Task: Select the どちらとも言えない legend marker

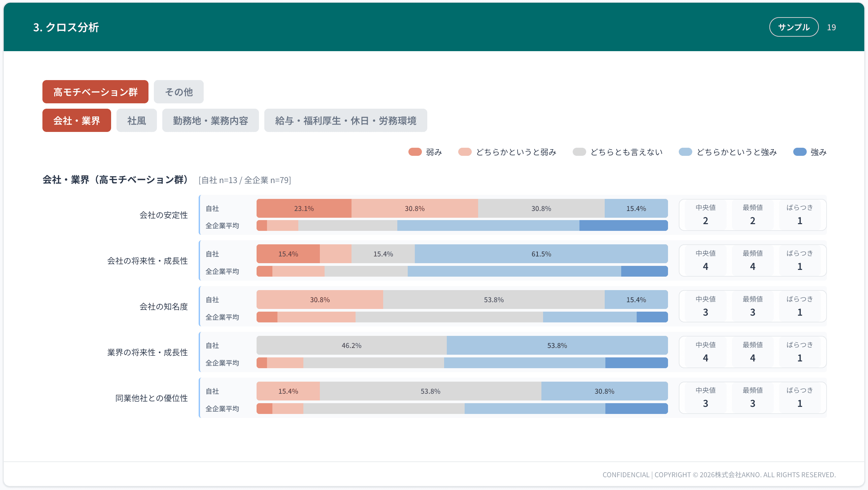Action: tap(579, 152)
